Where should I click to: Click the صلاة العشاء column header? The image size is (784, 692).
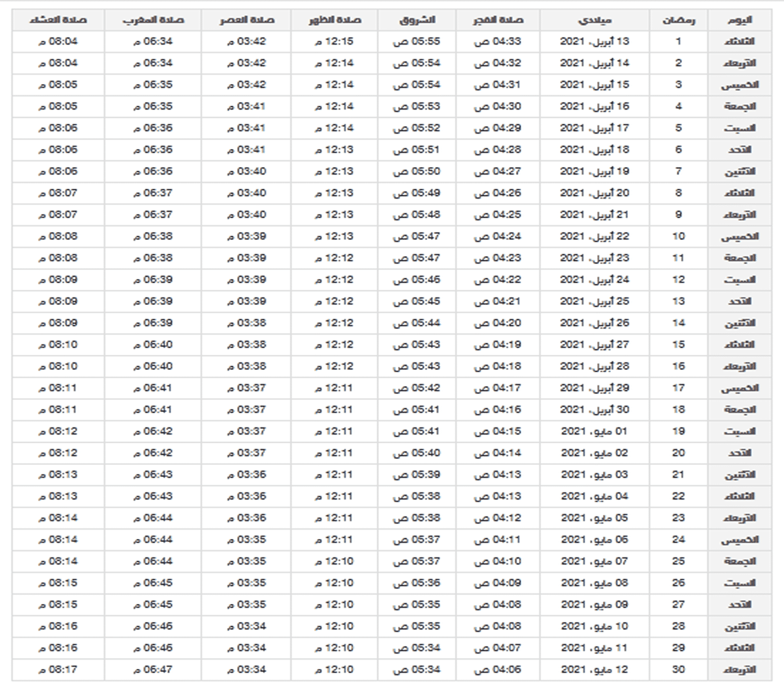pos(58,20)
